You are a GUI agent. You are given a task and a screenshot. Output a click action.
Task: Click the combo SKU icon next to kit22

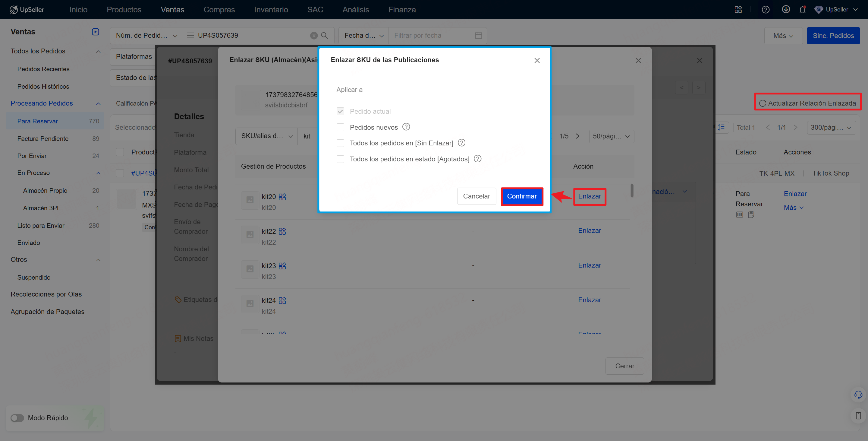pyautogui.click(x=282, y=231)
